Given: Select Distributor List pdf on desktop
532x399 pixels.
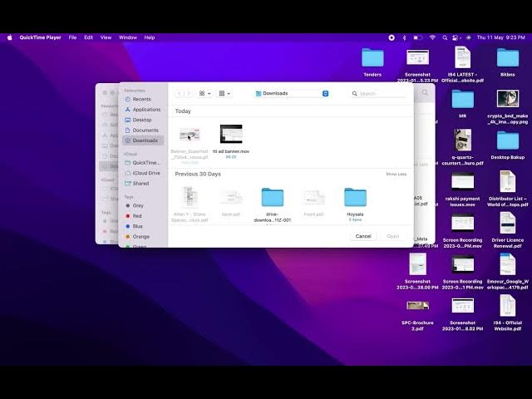Looking at the screenshot, I should coord(508,189).
